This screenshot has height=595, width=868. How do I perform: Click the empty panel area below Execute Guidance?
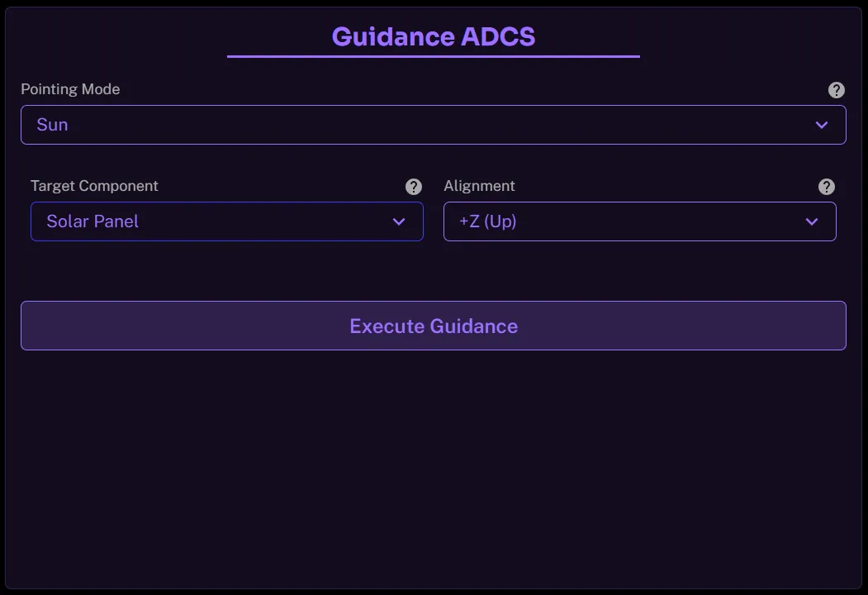tap(434, 471)
